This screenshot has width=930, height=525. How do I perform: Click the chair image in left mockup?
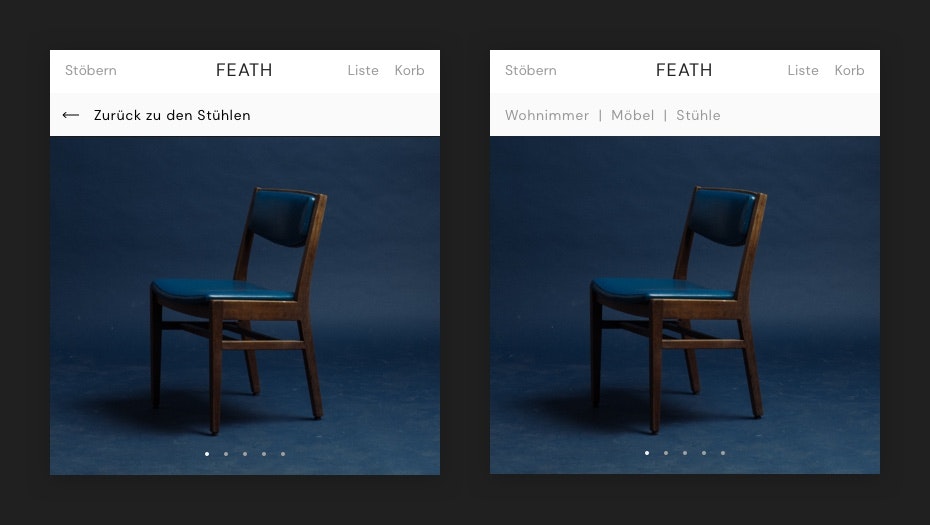(x=245, y=306)
